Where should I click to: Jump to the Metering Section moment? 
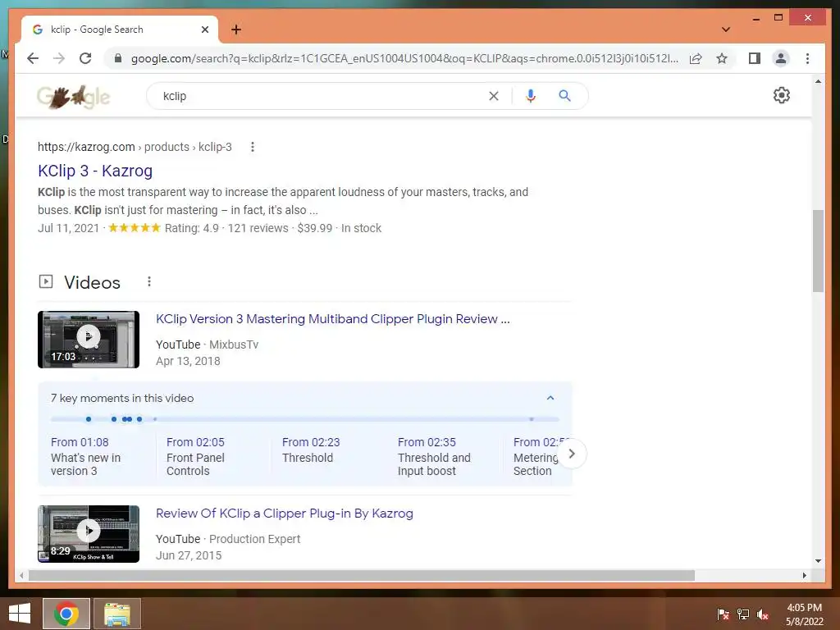point(536,456)
